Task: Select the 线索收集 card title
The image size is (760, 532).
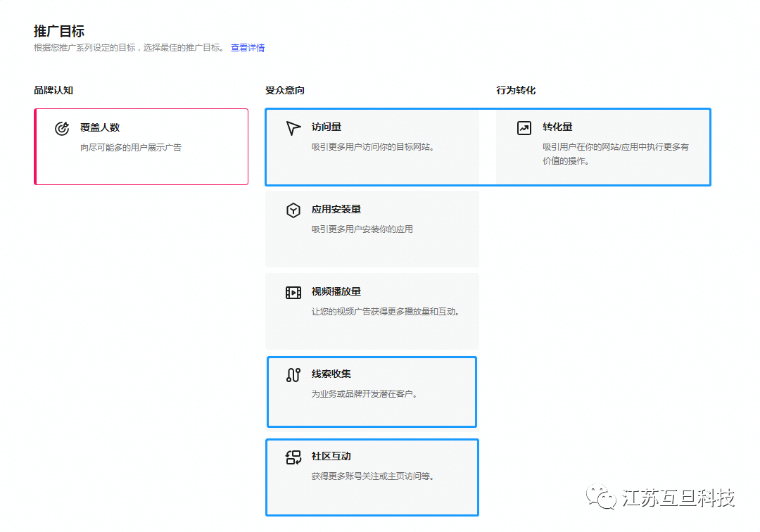Action: coord(331,374)
